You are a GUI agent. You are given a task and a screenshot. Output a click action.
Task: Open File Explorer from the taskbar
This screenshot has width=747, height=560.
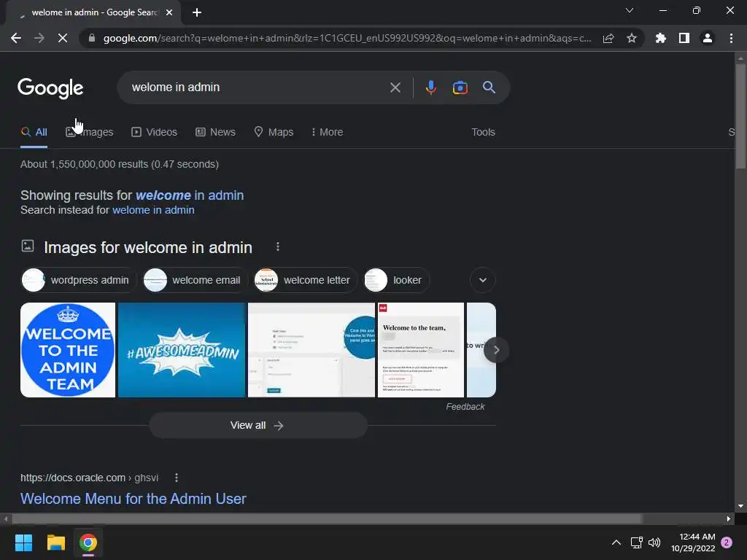click(x=55, y=542)
